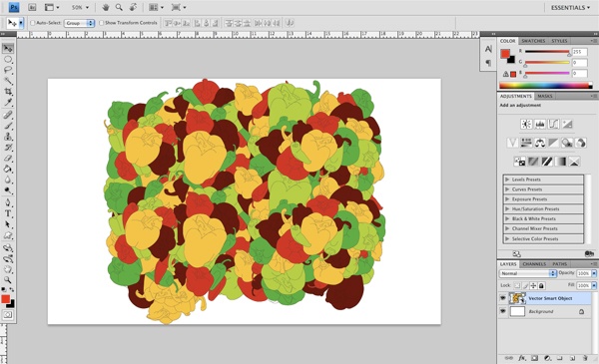Select the Healing Brush tool
This screenshot has width=599, height=364.
[x=8, y=115]
